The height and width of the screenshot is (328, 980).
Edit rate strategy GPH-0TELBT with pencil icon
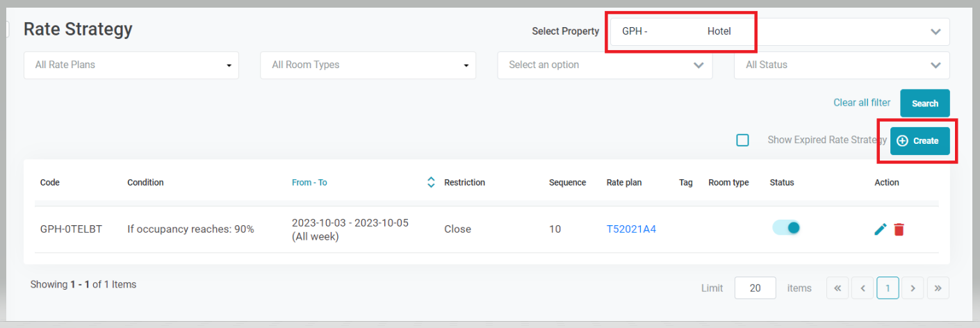[x=880, y=229]
